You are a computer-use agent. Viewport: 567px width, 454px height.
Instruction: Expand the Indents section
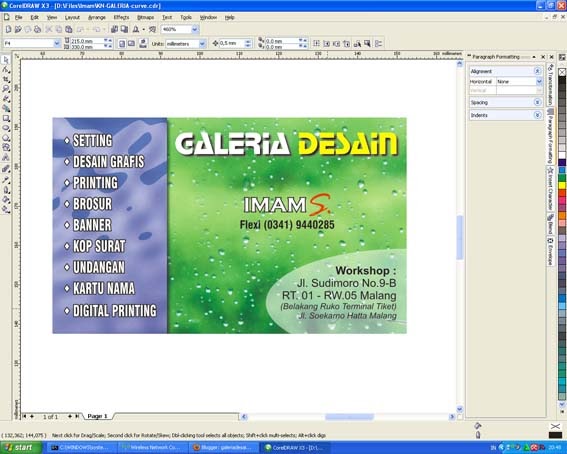pyautogui.click(x=538, y=115)
